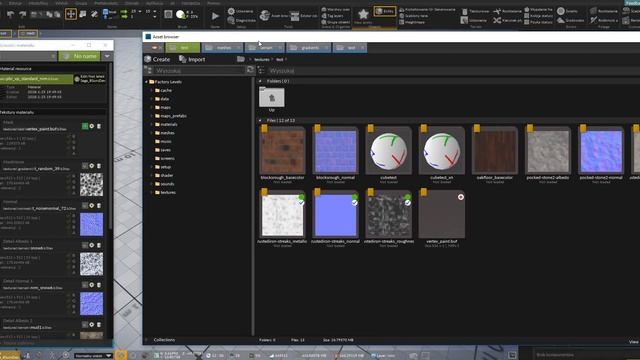This screenshot has height=360, width=640.
Task: Toggle checkmark on rustediron-streaks_normal thumbnail
Action: click(x=355, y=202)
